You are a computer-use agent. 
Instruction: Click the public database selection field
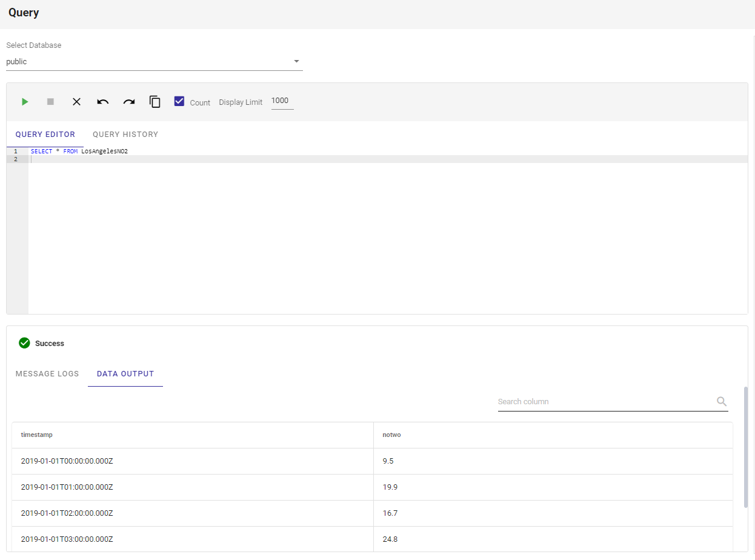pos(145,62)
